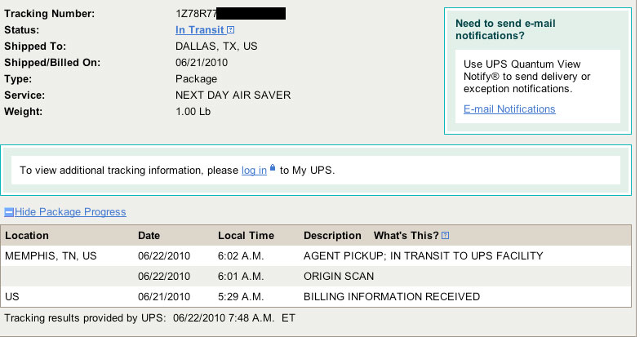The width and height of the screenshot is (644, 337).
Task: Click the Date column header
Action: [x=149, y=235]
